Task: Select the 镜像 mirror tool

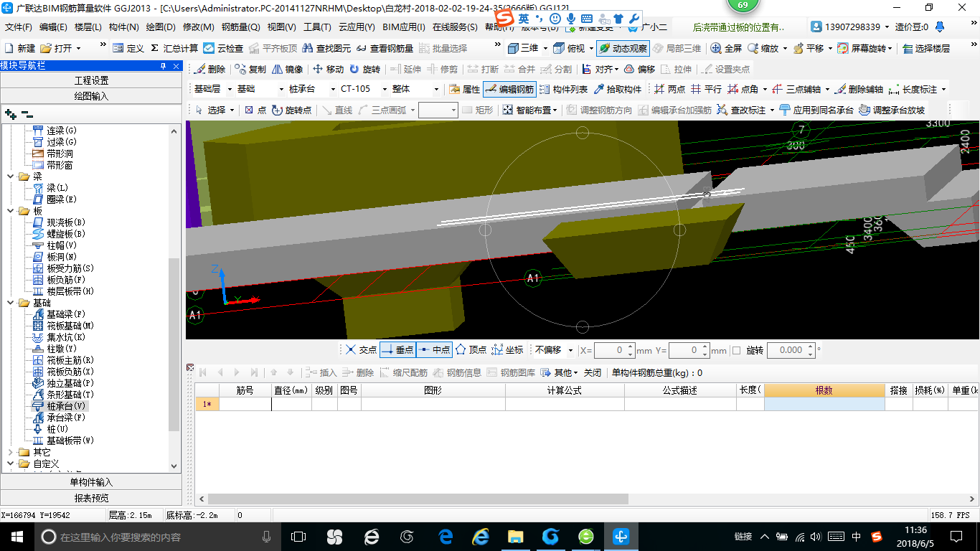Action: (x=287, y=69)
